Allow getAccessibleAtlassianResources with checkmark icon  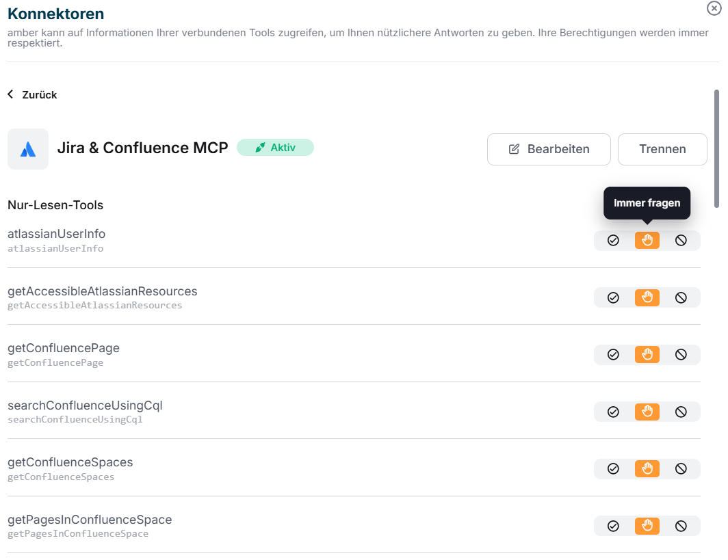point(613,297)
